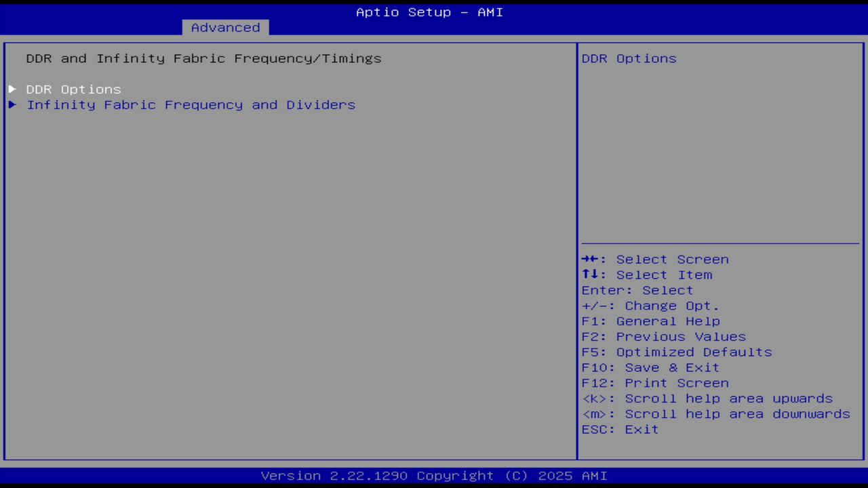This screenshot has width=868, height=488.
Task: Expand the DDR Options disclosure triangle
Action: (x=12, y=89)
